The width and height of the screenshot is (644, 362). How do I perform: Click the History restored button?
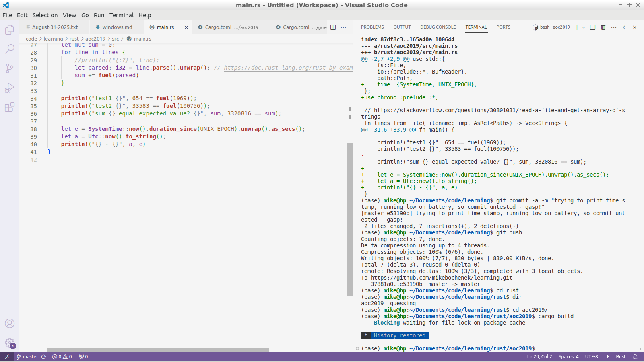point(399,335)
